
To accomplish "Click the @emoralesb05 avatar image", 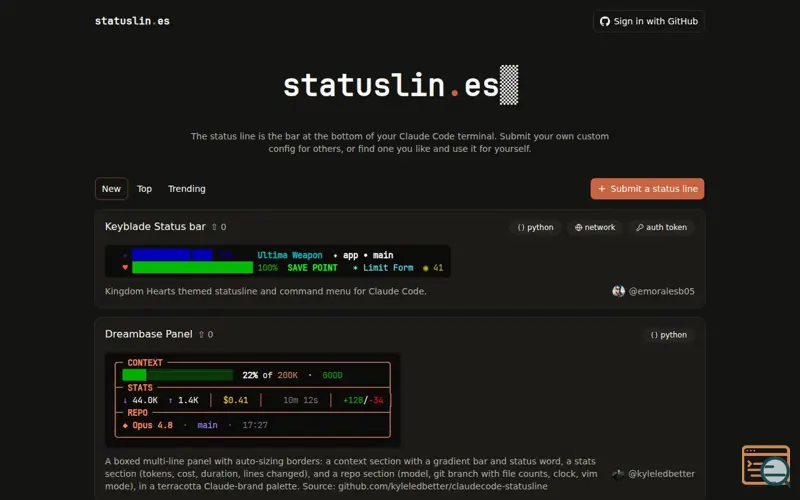I will pos(618,291).
